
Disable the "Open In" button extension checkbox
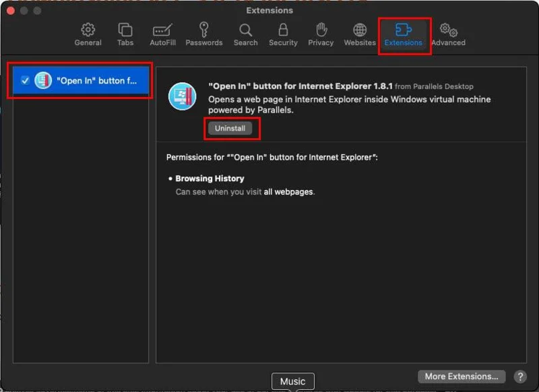click(x=25, y=81)
